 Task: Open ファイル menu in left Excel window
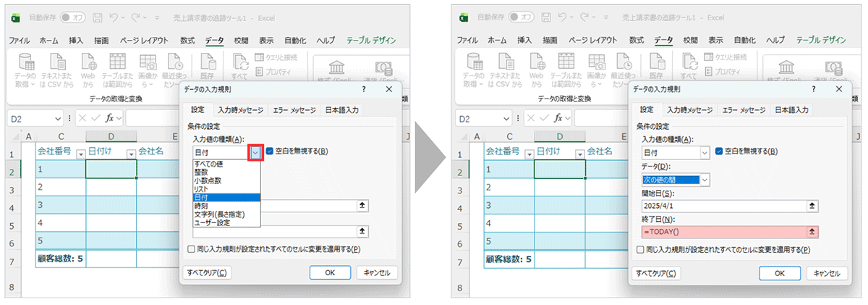pos(19,41)
